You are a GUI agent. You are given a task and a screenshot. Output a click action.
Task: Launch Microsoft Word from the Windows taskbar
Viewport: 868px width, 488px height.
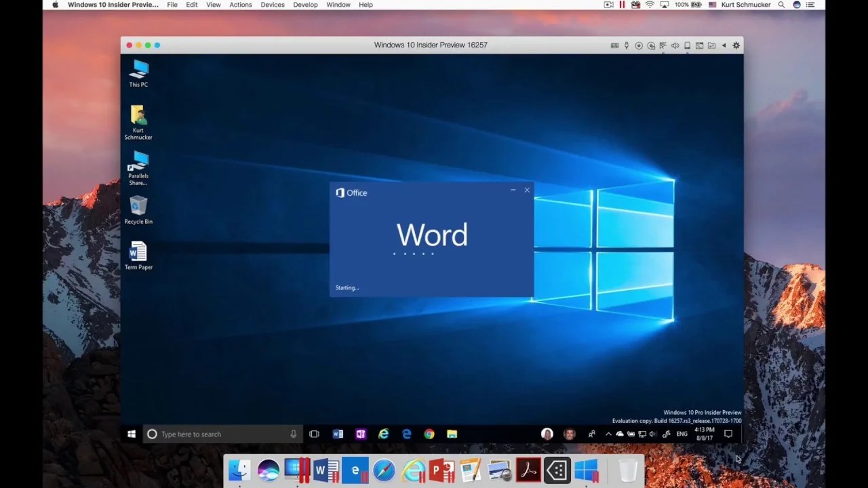pos(338,434)
